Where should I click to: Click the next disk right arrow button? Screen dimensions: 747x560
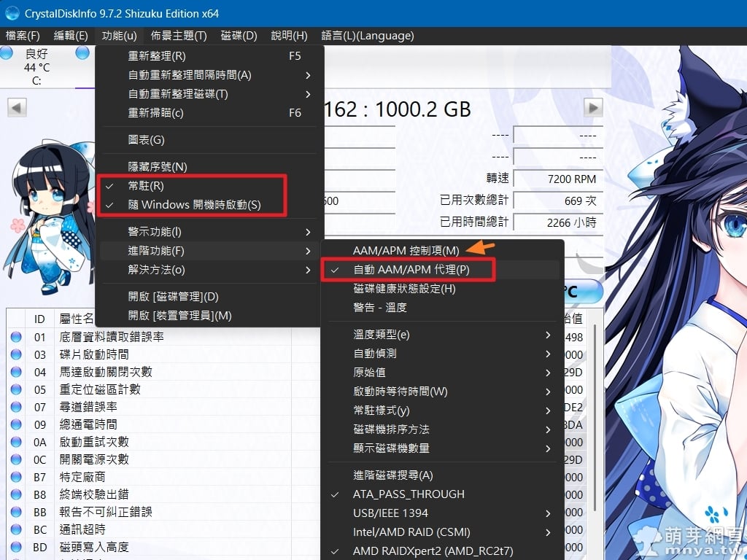point(595,108)
